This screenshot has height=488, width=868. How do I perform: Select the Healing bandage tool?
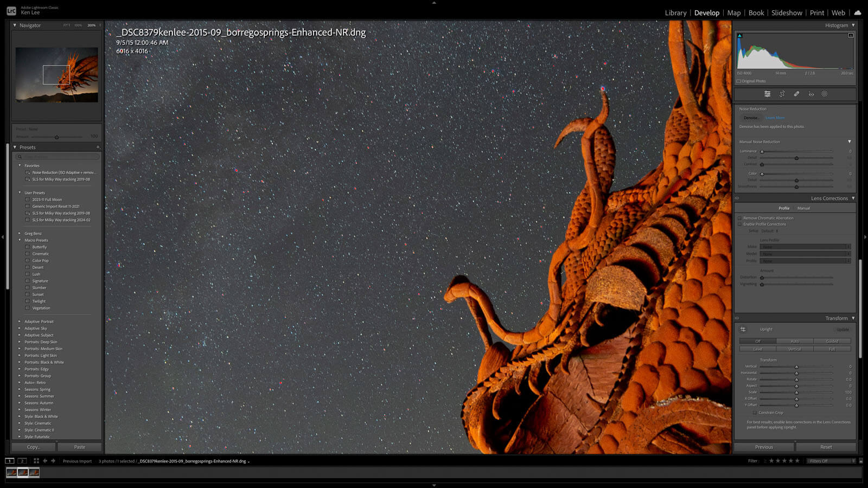[x=796, y=94]
